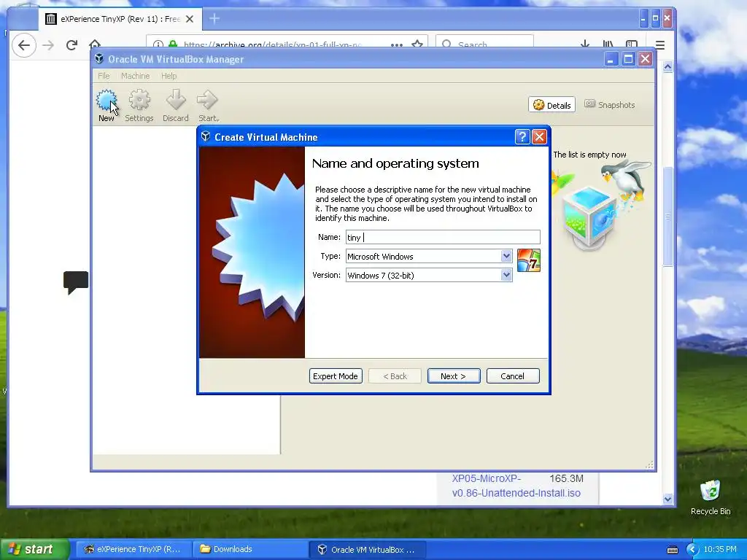
Task: Click the Oracle VM VirtualBox taskbar button
Action: click(x=368, y=550)
